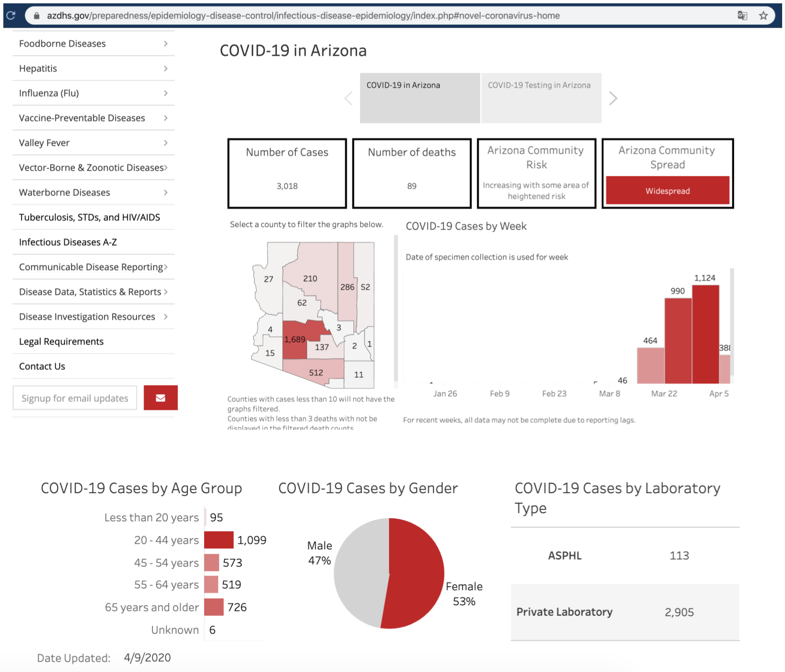Open Tuberculosis, STDs, and HIV/AIDS
Image resolution: width=785 pixels, height=672 pixels.
[x=90, y=217]
